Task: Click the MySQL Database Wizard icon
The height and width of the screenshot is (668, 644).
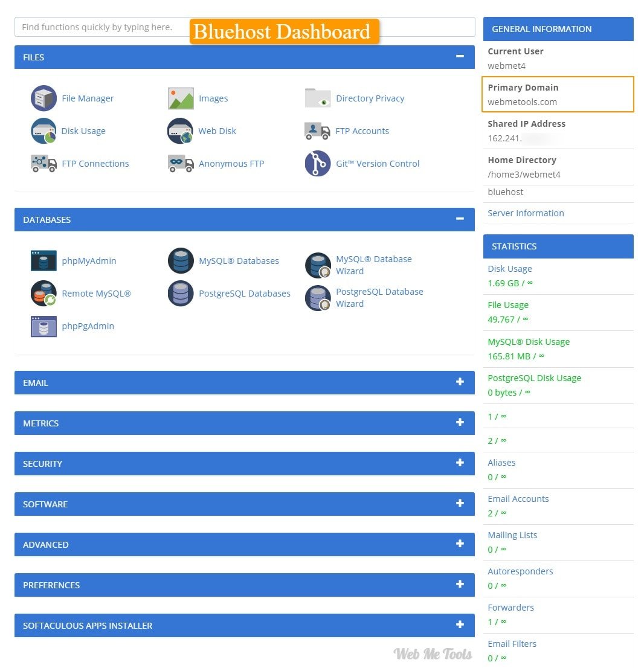Action: point(318,265)
